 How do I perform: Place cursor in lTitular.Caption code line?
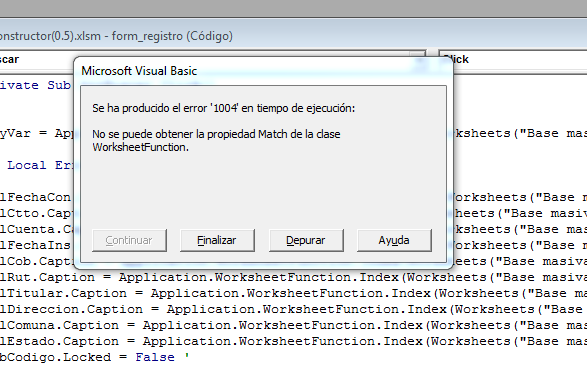[294, 294]
